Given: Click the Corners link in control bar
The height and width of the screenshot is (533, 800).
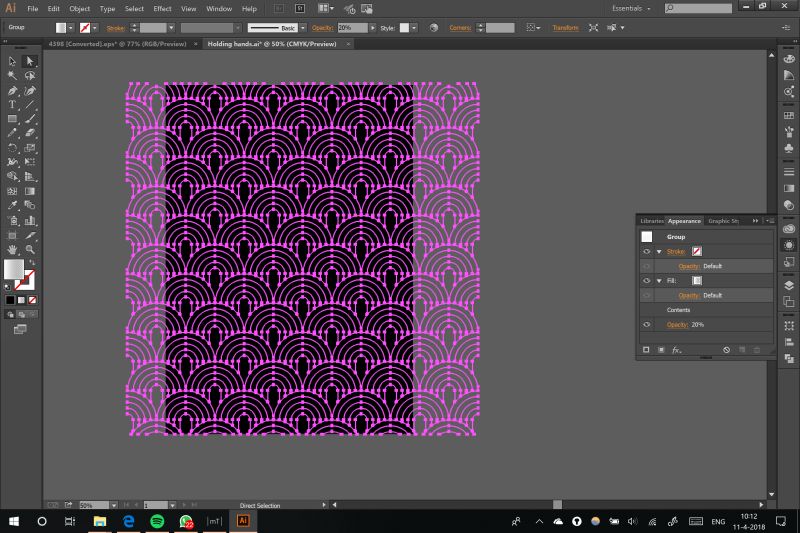Looking at the screenshot, I should (x=460, y=28).
